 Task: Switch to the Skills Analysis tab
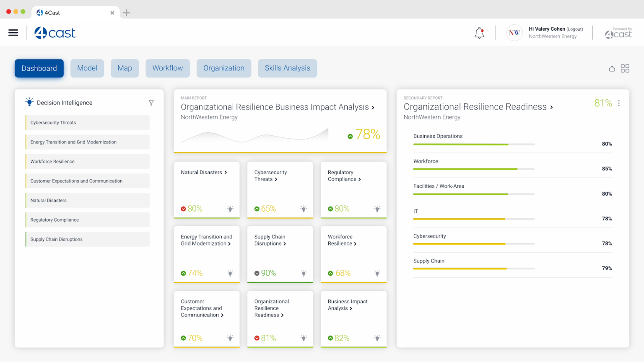coord(287,68)
